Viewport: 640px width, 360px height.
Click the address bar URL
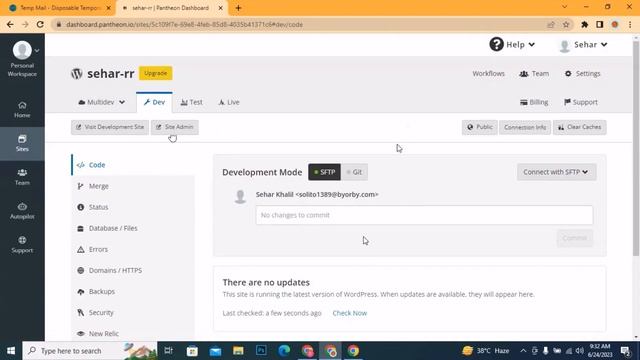(x=184, y=24)
